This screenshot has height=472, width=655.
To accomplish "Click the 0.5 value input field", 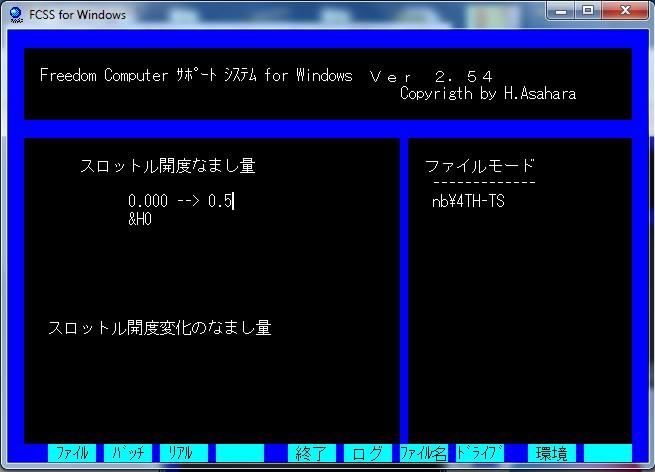I will (221, 201).
